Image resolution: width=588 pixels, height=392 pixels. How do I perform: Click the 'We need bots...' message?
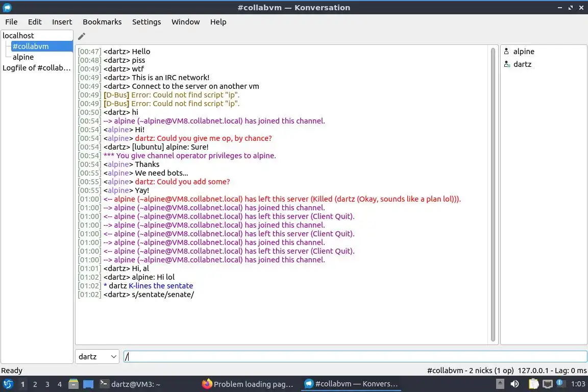tap(162, 173)
